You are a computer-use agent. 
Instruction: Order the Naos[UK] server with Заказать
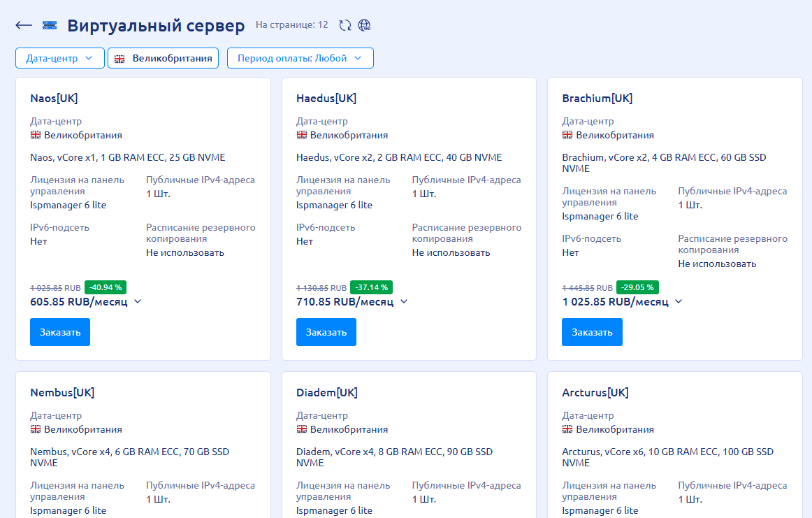[60, 332]
